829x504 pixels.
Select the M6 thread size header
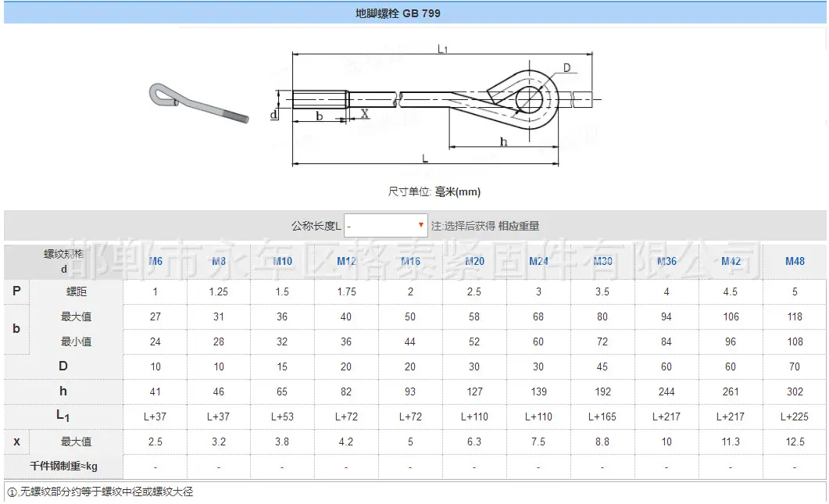[x=155, y=261]
